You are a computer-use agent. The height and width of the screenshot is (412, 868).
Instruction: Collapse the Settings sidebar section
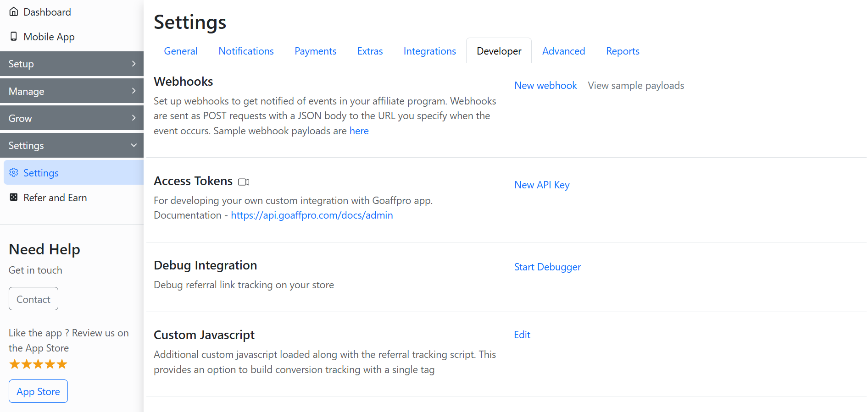(x=72, y=145)
